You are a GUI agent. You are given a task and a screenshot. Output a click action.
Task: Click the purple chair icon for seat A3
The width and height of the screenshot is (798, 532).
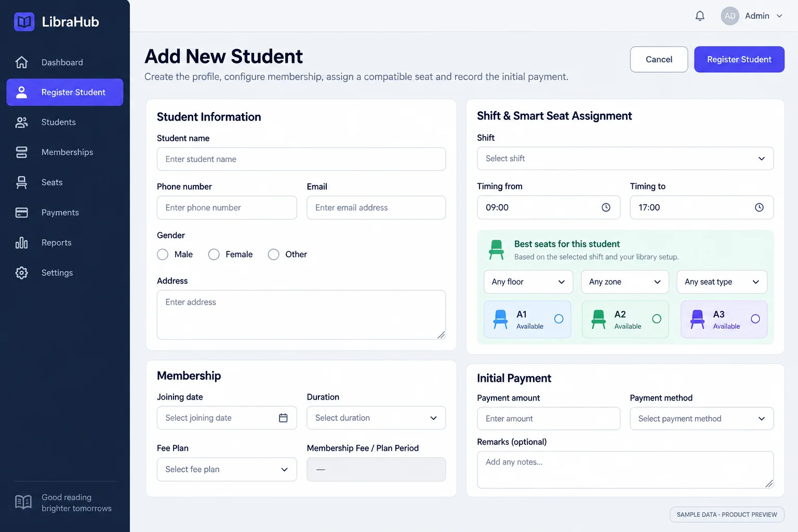[x=697, y=320]
